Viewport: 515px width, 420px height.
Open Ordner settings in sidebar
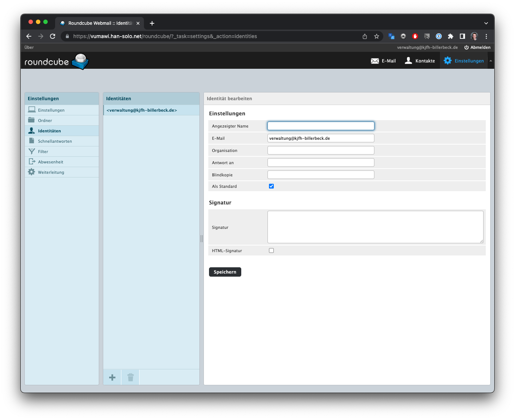pos(45,121)
